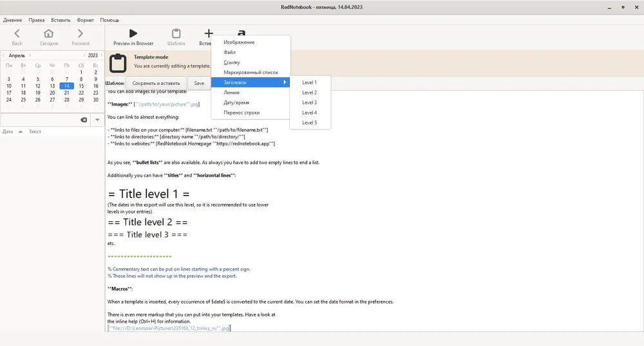Viewport: 644px width, 346px height.
Task: Click the Сохранить и вставить button
Action: click(156, 83)
